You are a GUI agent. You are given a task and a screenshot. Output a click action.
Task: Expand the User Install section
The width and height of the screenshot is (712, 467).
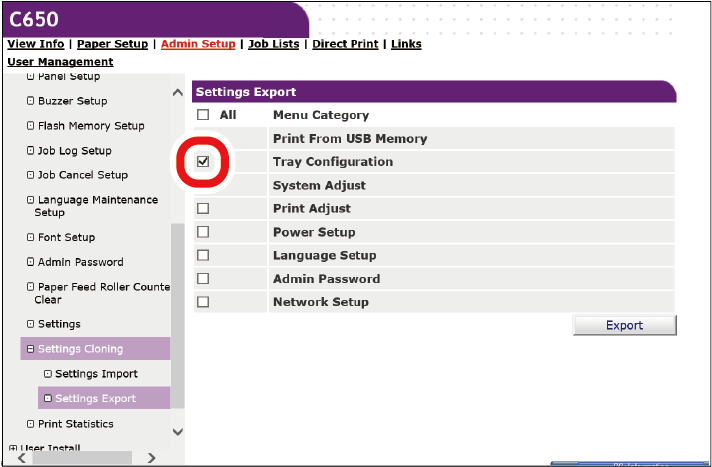click(12, 449)
